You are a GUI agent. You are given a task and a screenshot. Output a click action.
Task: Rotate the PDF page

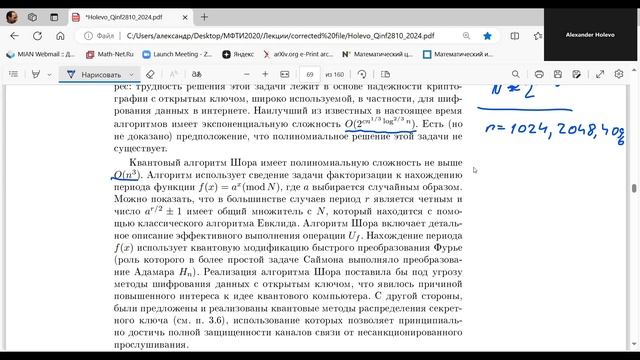(x=362, y=74)
